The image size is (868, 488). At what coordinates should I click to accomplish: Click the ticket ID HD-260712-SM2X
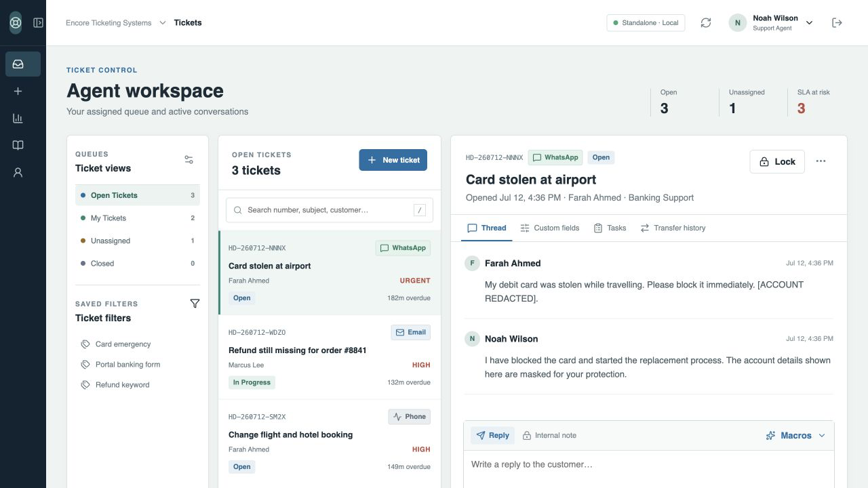pos(257,417)
